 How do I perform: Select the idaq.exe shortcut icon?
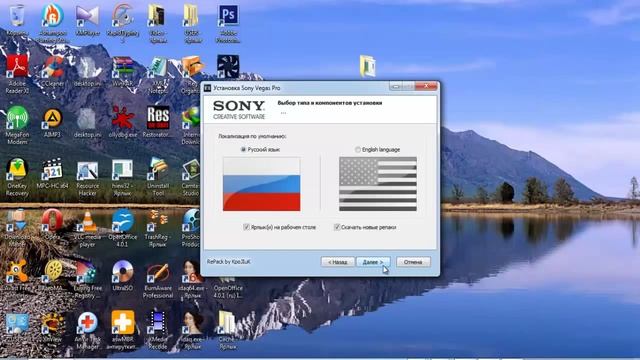[x=193, y=323]
